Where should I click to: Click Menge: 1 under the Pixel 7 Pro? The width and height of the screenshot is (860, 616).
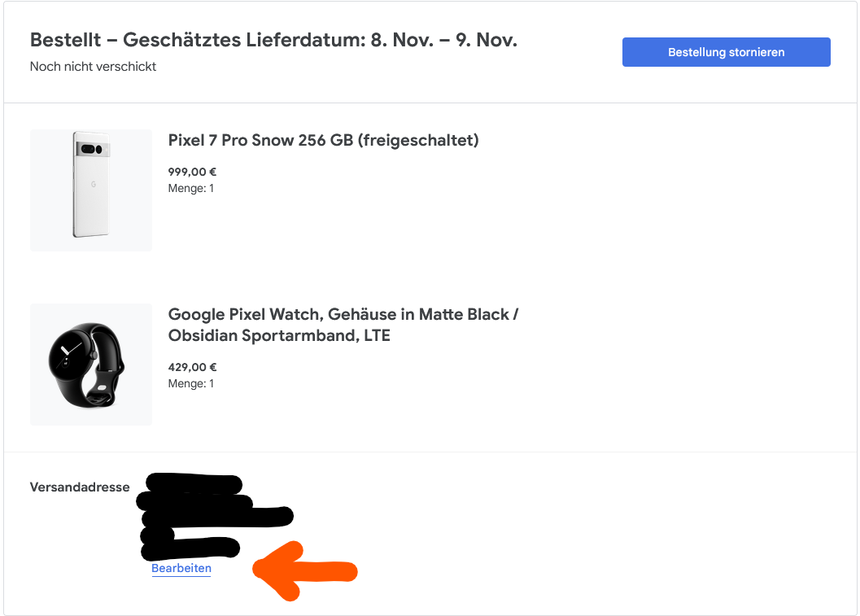[190, 189]
